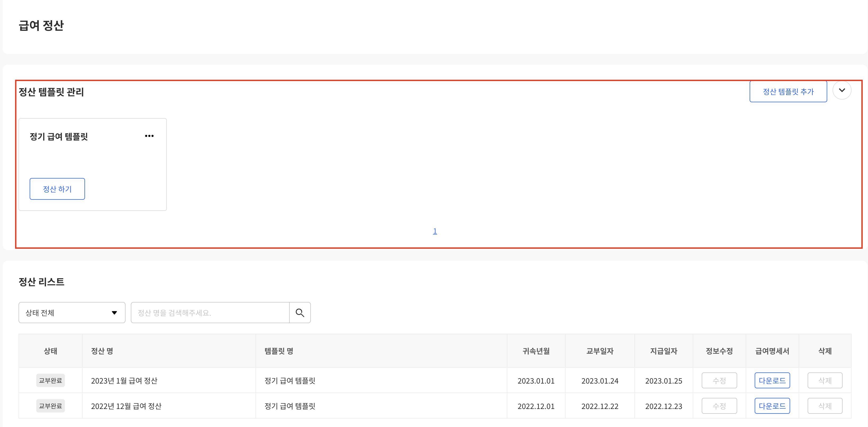Image resolution: width=868 pixels, height=427 pixels.
Task: Click the 2023.01.24 교부일자 cell
Action: tap(600, 380)
